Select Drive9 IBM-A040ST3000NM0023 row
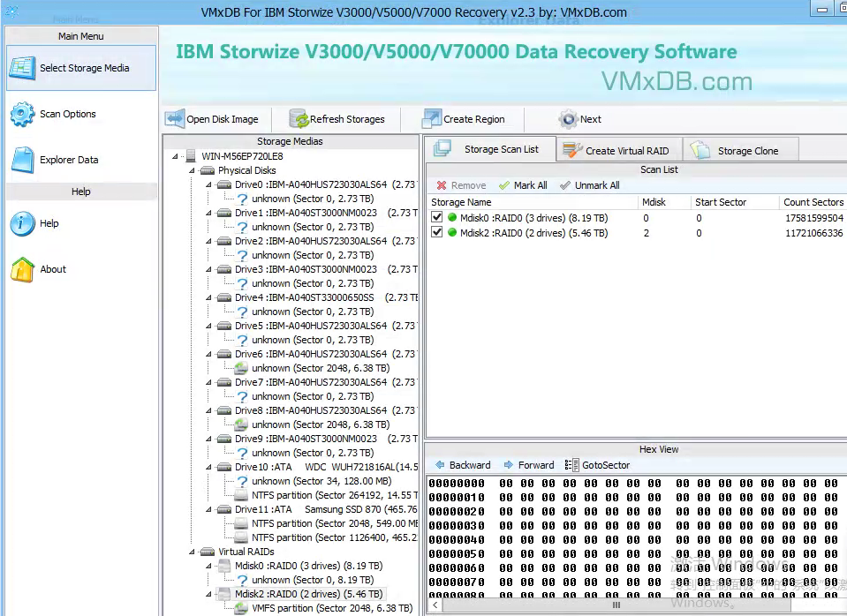This screenshot has height=616, width=847. pos(326,439)
